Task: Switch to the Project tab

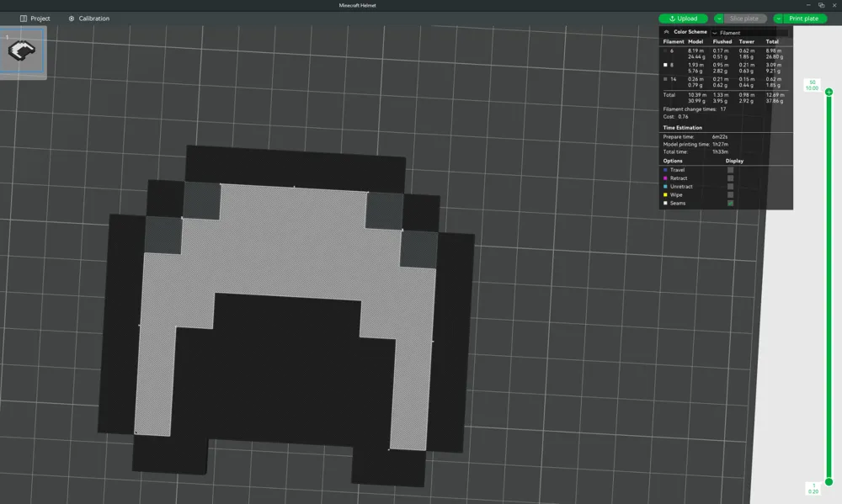Action: pos(35,18)
